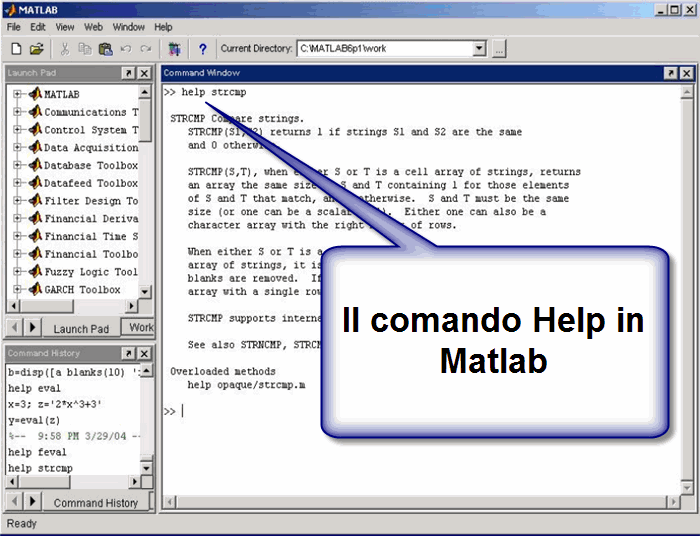Select the Command History tab

pos(96,503)
